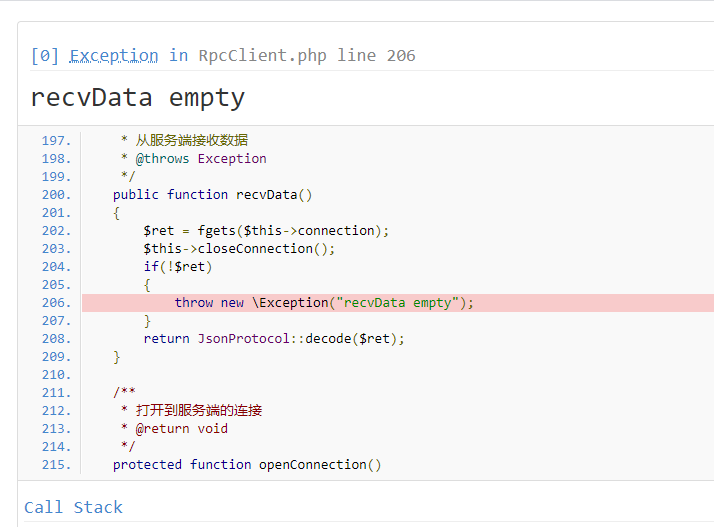Click the 'protected function openConnection()' line
This screenshot has width=714, height=527.
(x=247, y=465)
